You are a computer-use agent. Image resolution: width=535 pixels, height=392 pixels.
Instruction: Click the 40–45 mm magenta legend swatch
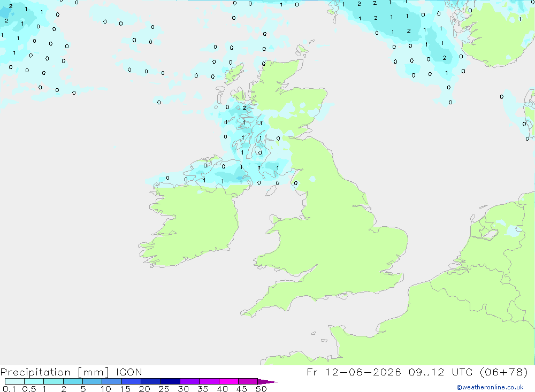coord(228,381)
